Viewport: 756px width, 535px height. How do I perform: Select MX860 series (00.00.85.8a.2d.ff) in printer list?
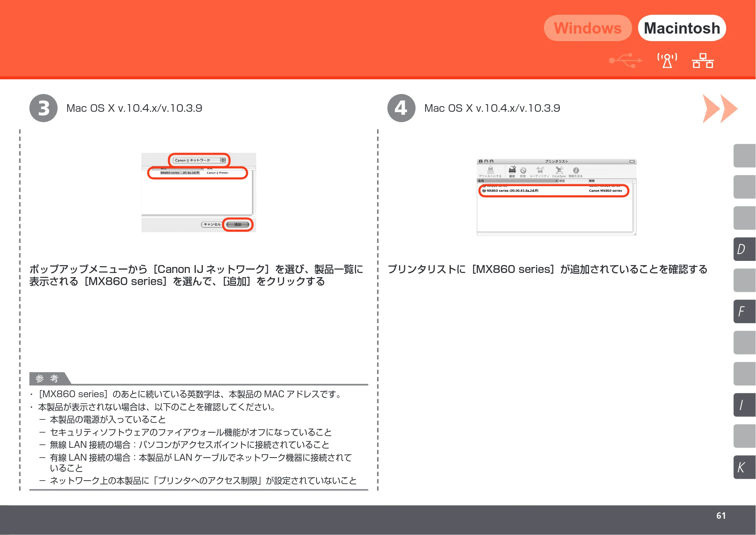coord(512,191)
